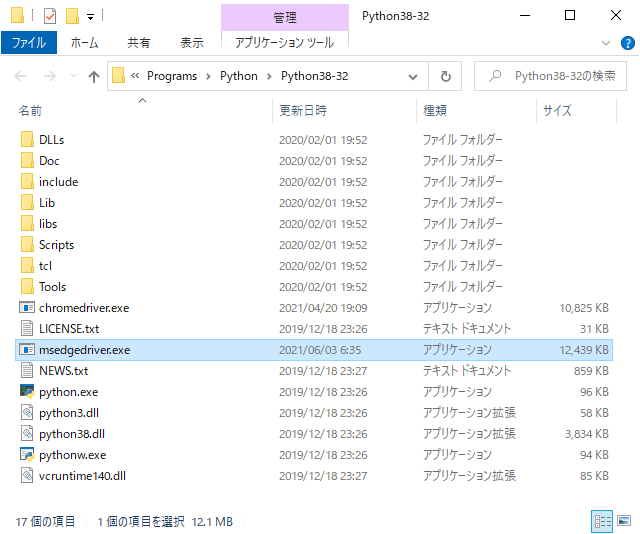
Task: Click the python38.dll file icon
Action: (x=27, y=434)
